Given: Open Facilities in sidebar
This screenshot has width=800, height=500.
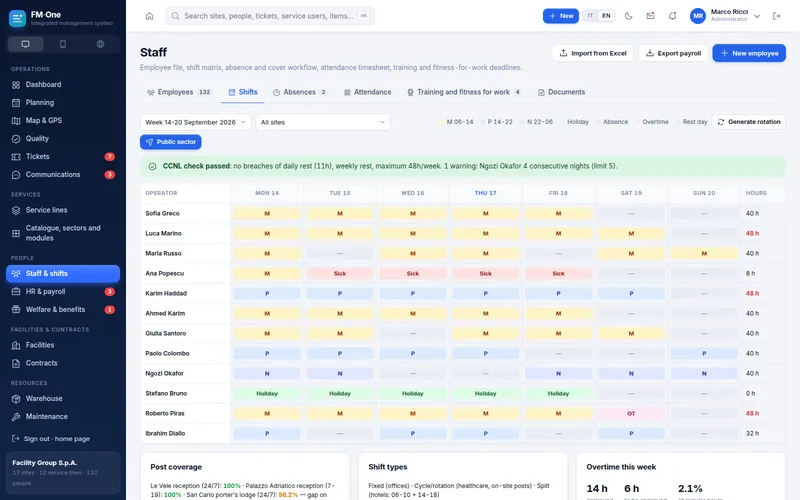Looking at the screenshot, I should coord(63,345).
